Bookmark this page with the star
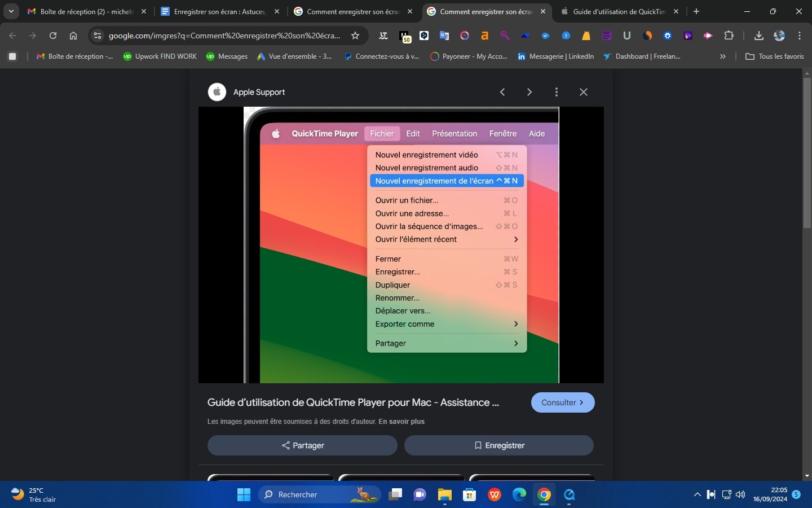 pos(355,36)
